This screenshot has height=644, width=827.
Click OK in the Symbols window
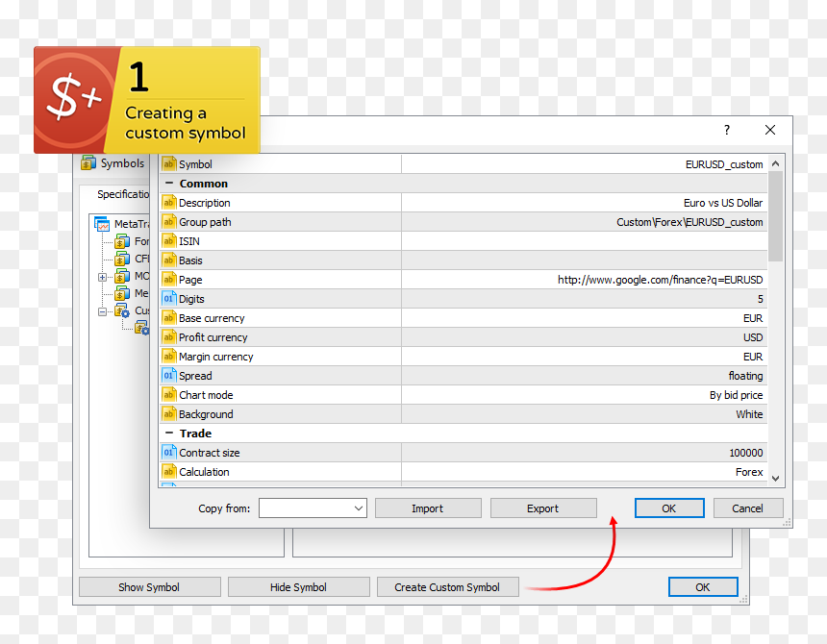(703, 586)
